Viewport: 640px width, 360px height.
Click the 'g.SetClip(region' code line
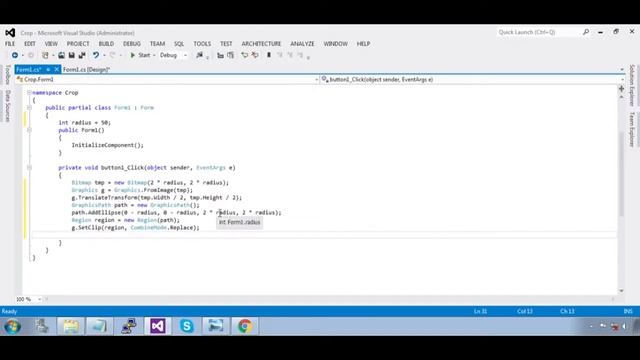(x=136, y=228)
